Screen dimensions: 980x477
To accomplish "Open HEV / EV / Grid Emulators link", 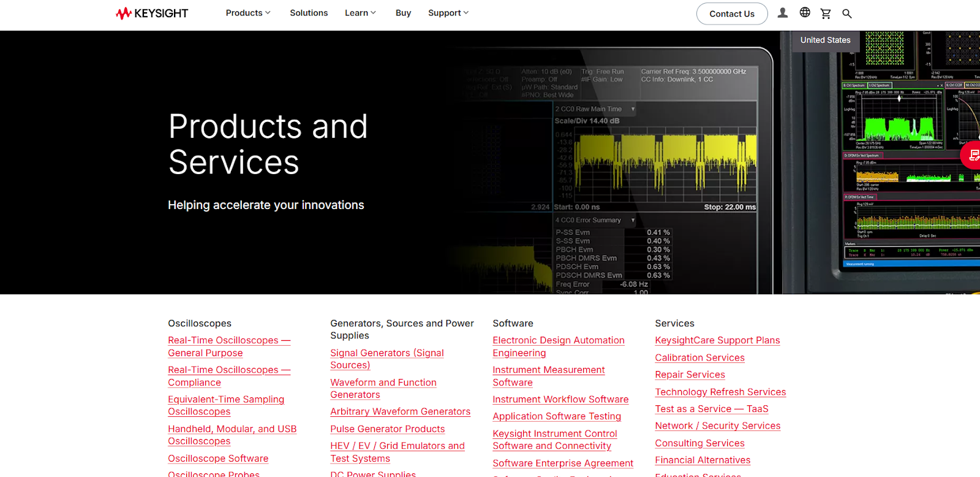I will click(x=398, y=452).
